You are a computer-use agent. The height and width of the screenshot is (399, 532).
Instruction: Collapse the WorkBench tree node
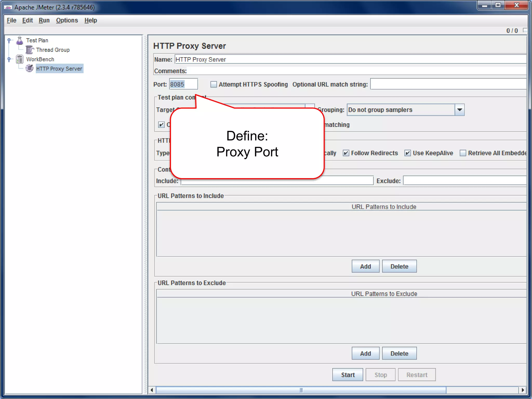(x=9, y=59)
